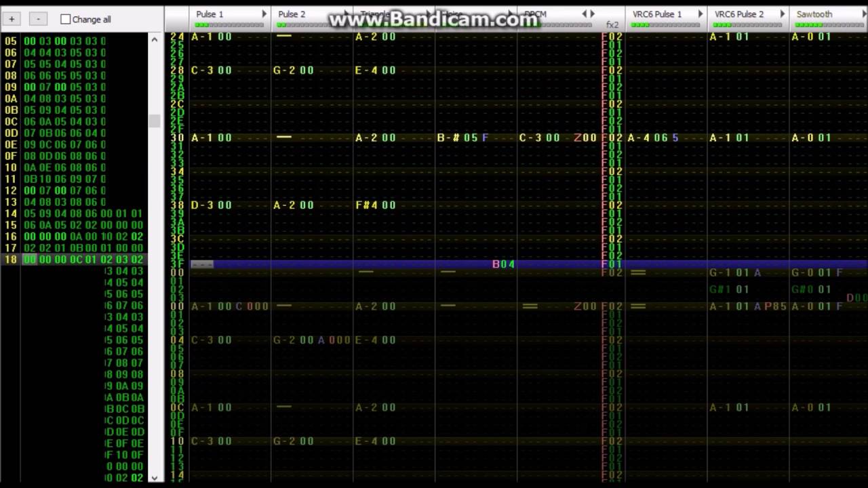The image size is (868, 488).
Task: Click Pulse 1 note A-1 00 on row 24
Action: tap(212, 37)
